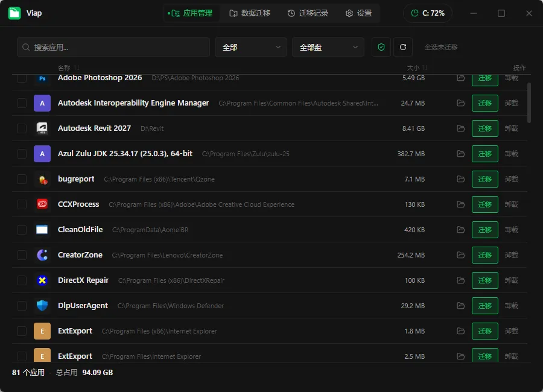Click the 8.41 GB size value
This screenshot has width=543, height=392.
coord(413,128)
